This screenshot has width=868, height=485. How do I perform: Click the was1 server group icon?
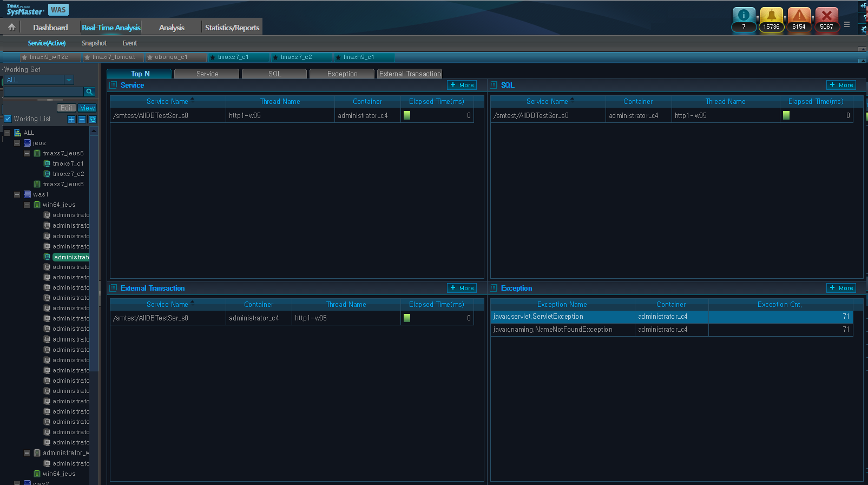[27, 194]
